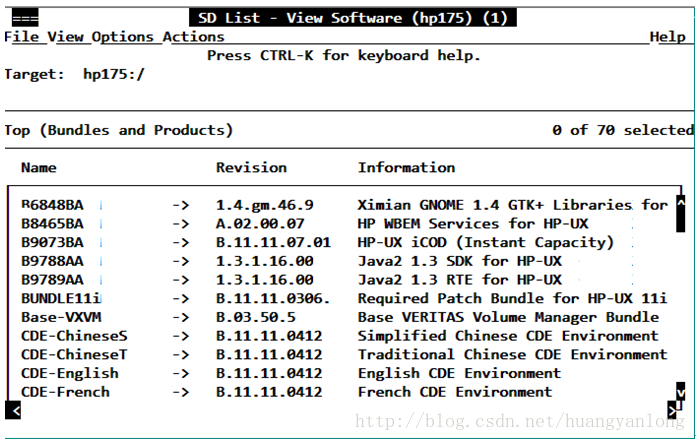
Task: Select the CDE-French row
Action: point(344,392)
